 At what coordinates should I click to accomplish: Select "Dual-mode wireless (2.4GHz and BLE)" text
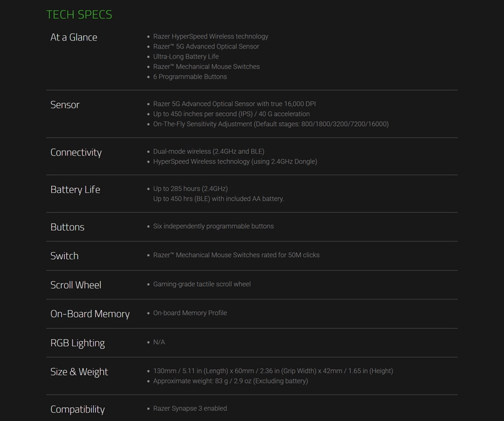tap(209, 151)
